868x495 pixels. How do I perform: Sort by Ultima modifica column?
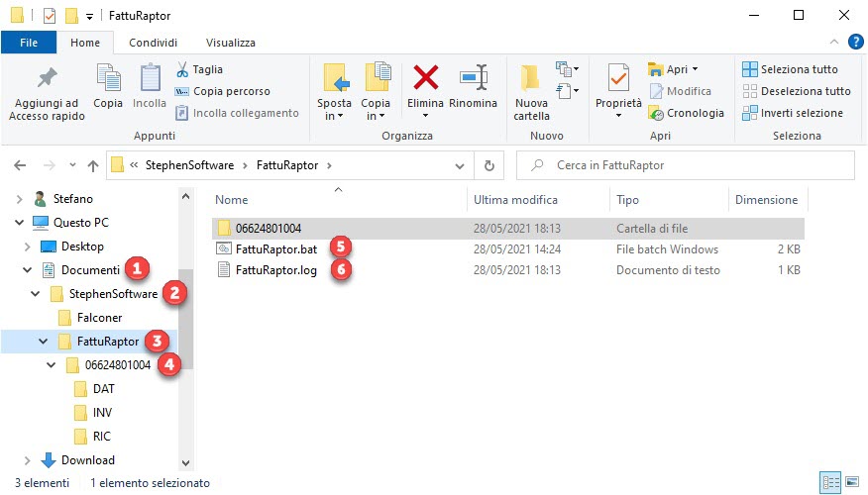515,200
